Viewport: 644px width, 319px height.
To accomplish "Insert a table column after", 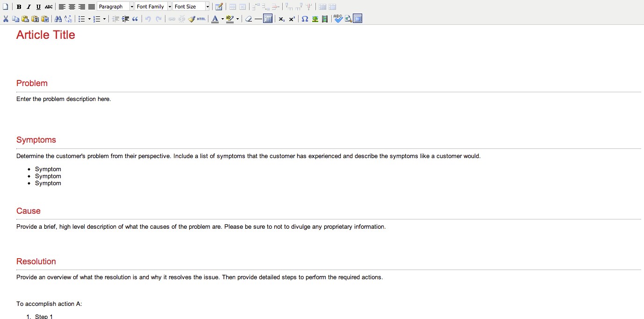I will coord(299,7).
